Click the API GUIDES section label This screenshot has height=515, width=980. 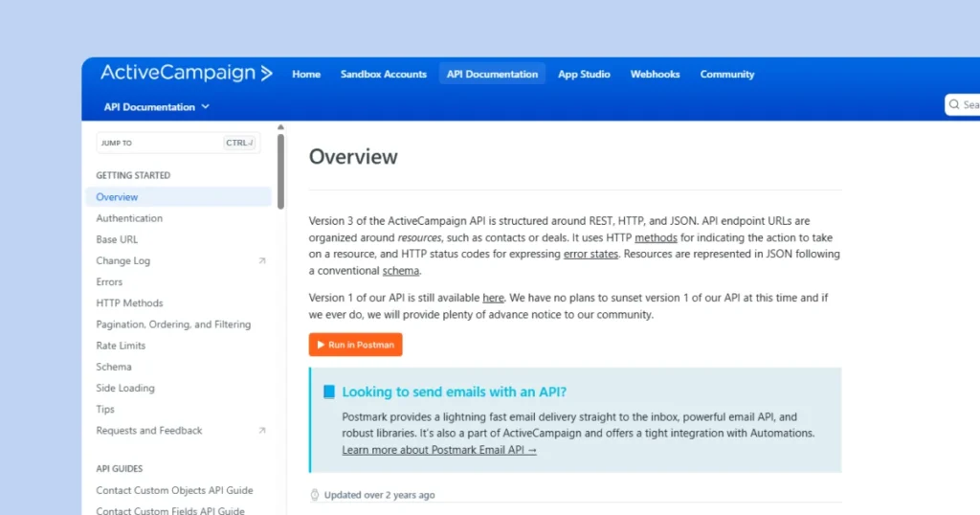pos(120,469)
